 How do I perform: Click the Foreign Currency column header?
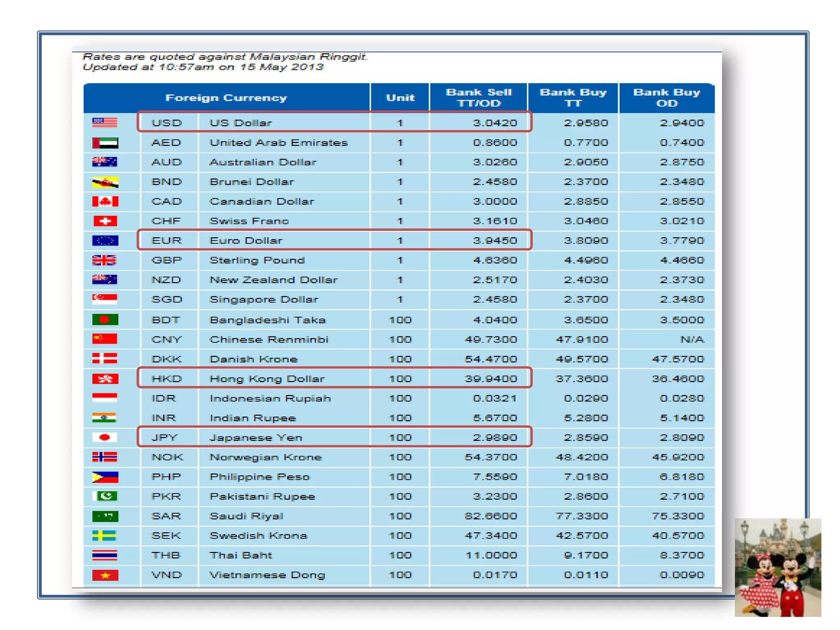pos(226,98)
